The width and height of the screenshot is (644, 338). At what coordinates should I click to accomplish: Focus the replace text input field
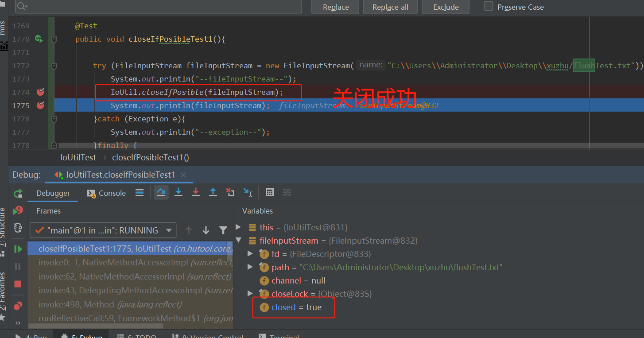[x=158, y=6]
